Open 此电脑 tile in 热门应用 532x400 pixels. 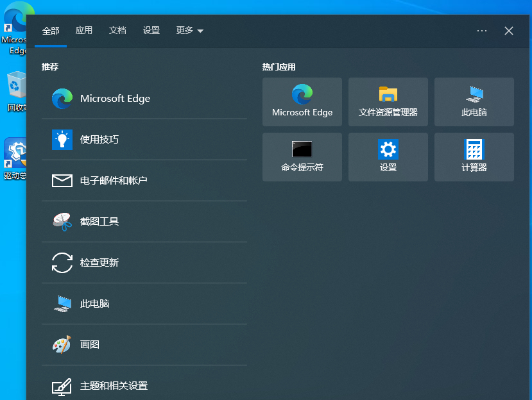coord(474,101)
